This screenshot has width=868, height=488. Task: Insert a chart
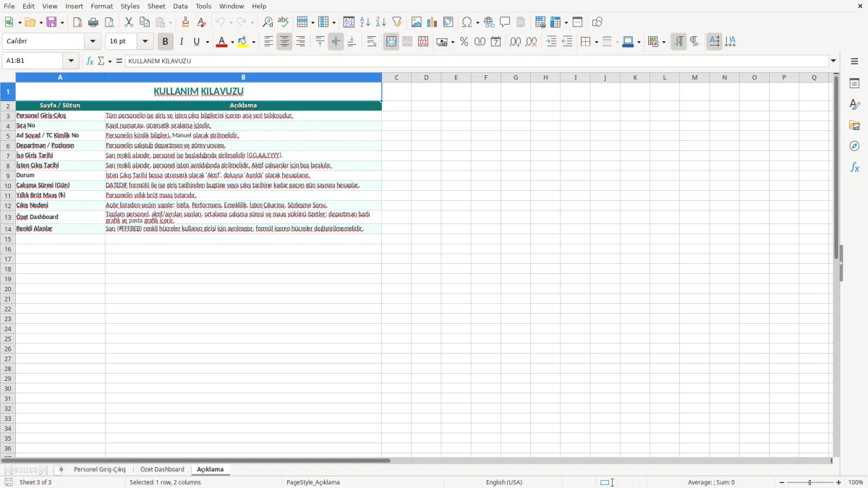(x=433, y=22)
